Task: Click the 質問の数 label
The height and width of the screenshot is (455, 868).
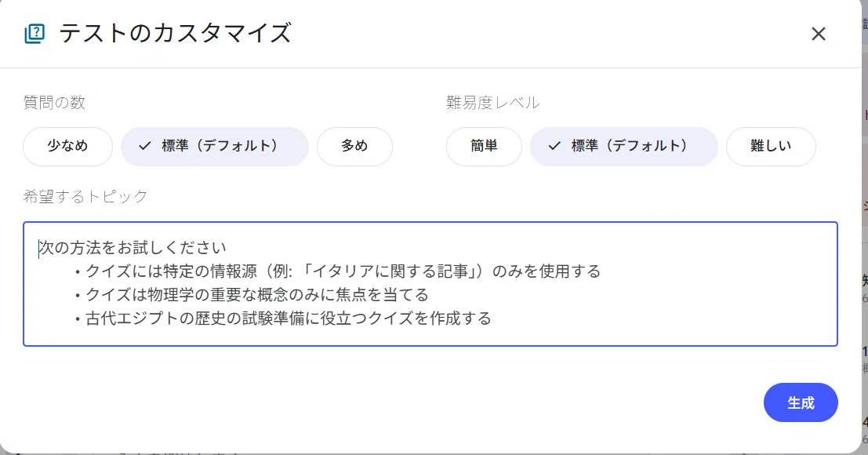Action: (54, 103)
